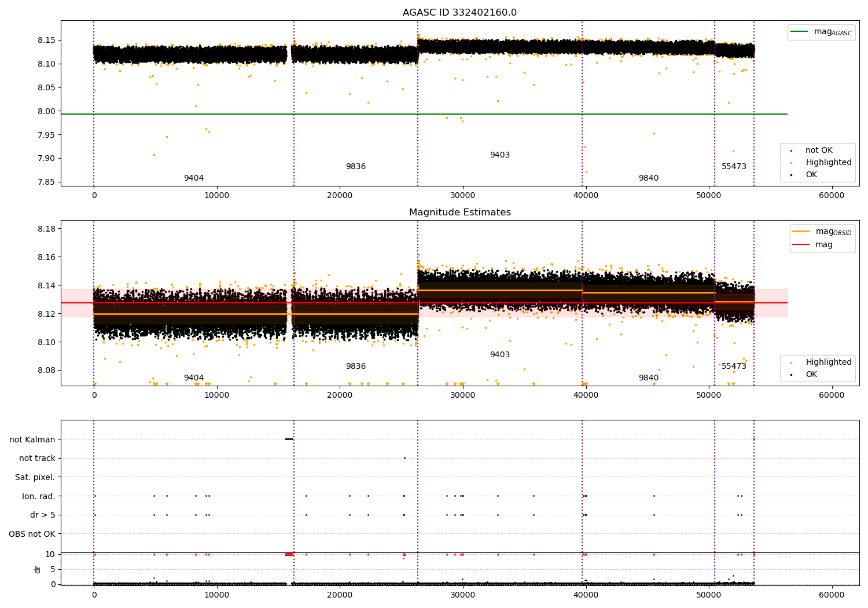Click the 'OBS not OK' row label

(32, 534)
